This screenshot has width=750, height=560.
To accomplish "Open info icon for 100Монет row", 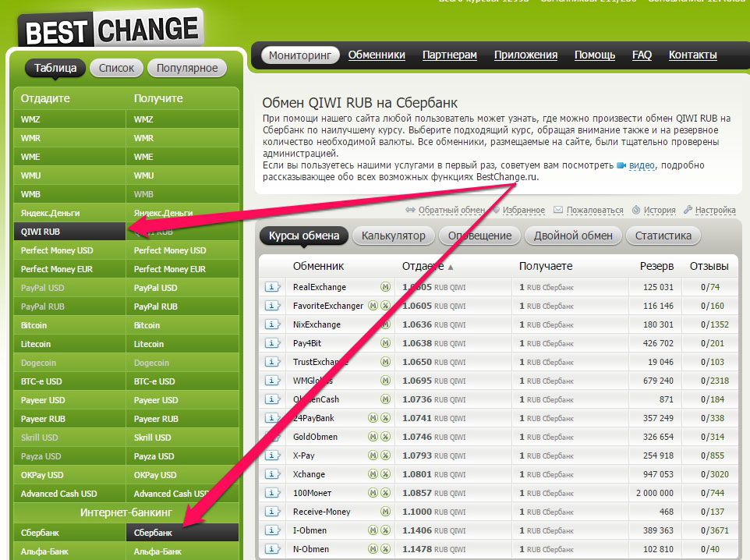I will coord(272,493).
